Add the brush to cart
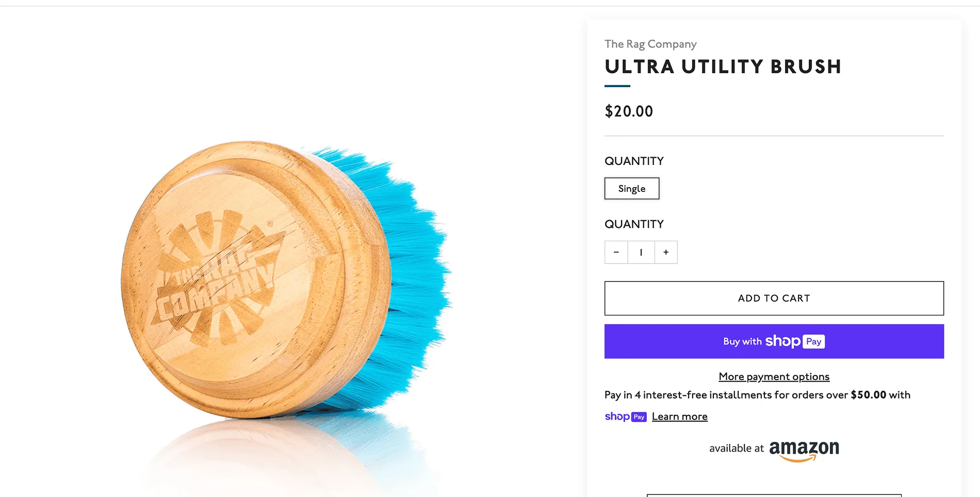The width and height of the screenshot is (980, 497). [x=774, y=298]
